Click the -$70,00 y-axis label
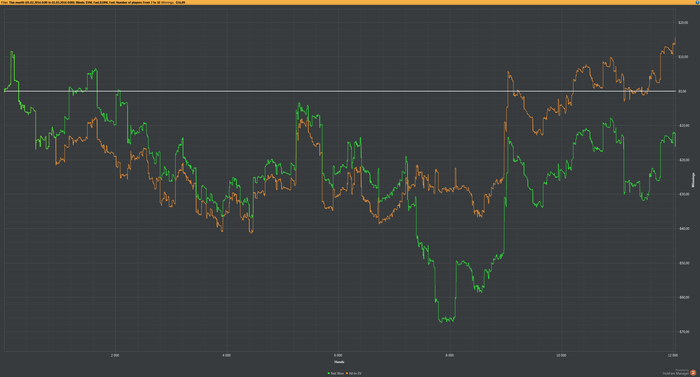This screenshot has width=700, height=377. coord(683,332)
